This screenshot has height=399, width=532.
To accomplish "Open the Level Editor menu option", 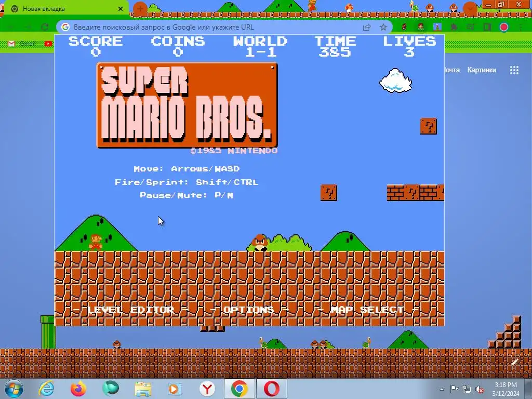I will click(x=130, y=310).
